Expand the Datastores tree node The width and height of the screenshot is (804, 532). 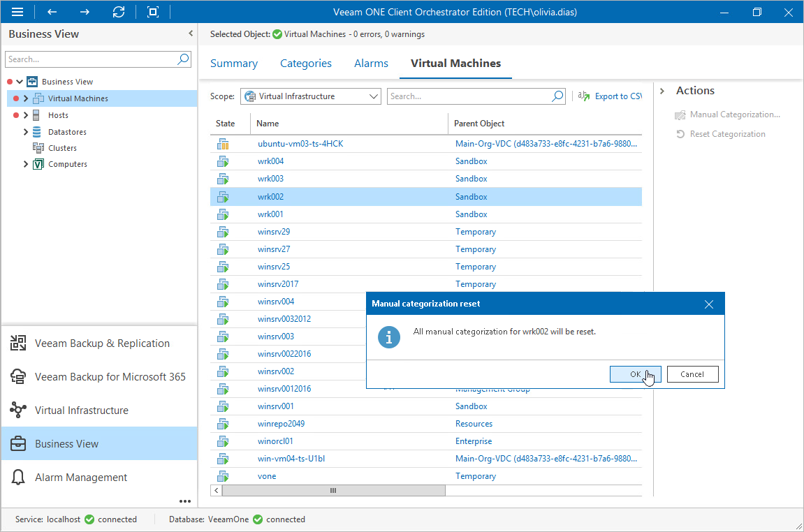[x=26, y=132]
